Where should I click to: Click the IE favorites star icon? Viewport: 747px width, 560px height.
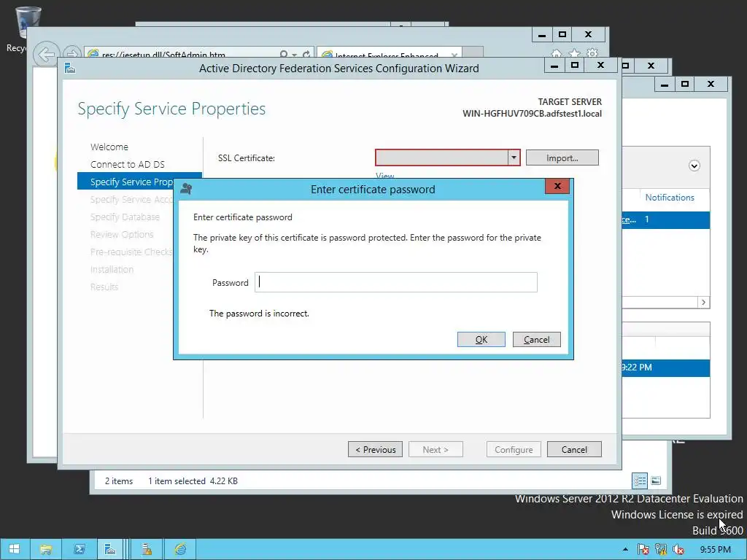click(x=575, y=52)
